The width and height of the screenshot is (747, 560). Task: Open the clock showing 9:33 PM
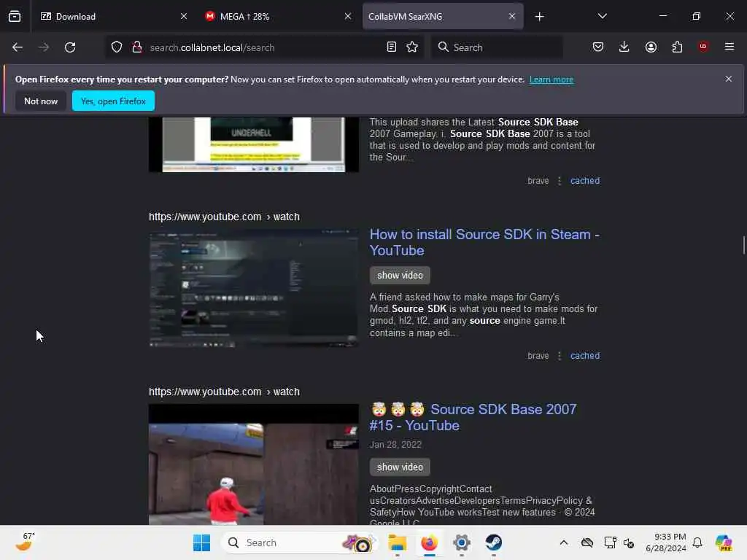point(666,542)
